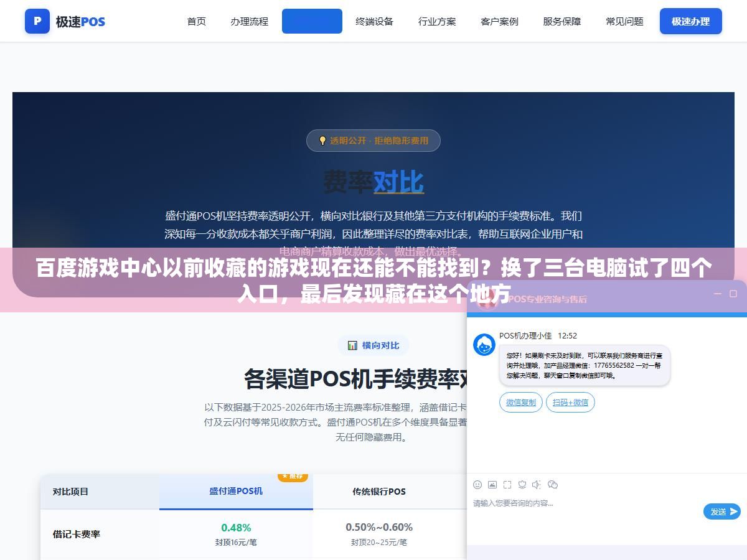
Task: Click the 封顶20~25元/笔 text
Action: 379,543
